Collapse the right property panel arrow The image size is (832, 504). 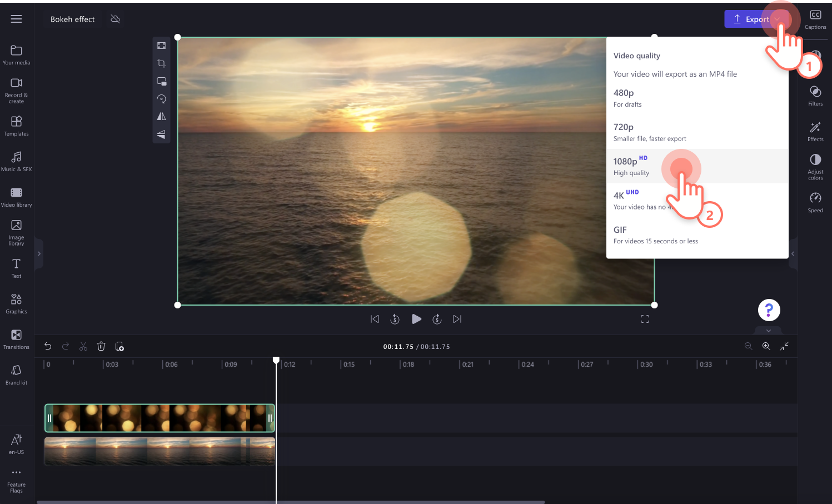793,253
